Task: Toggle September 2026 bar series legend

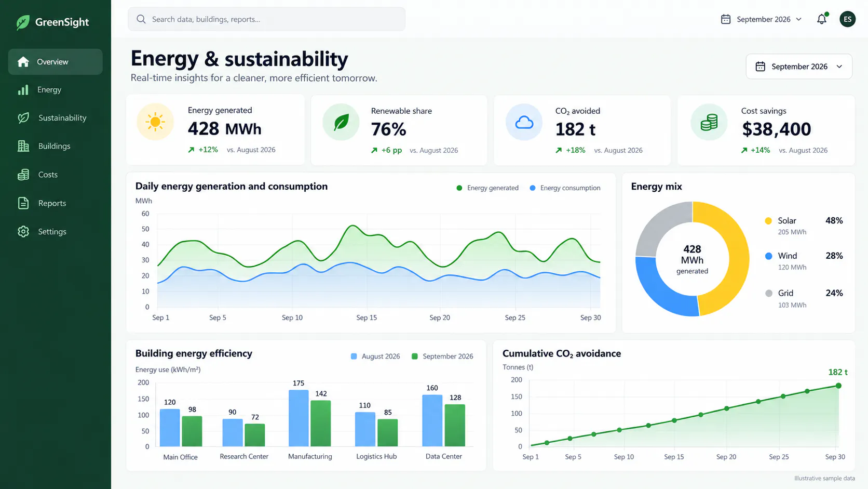Action: tap(442, 356)
